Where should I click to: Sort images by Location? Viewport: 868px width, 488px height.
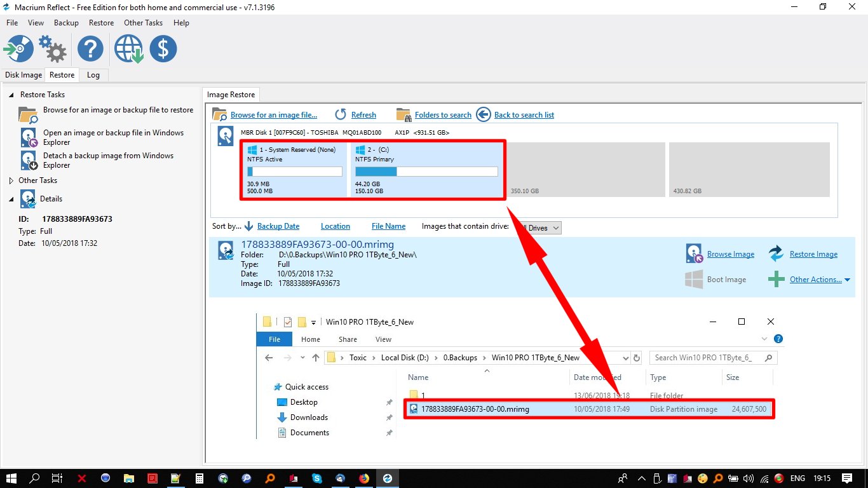tap(336, 226)
